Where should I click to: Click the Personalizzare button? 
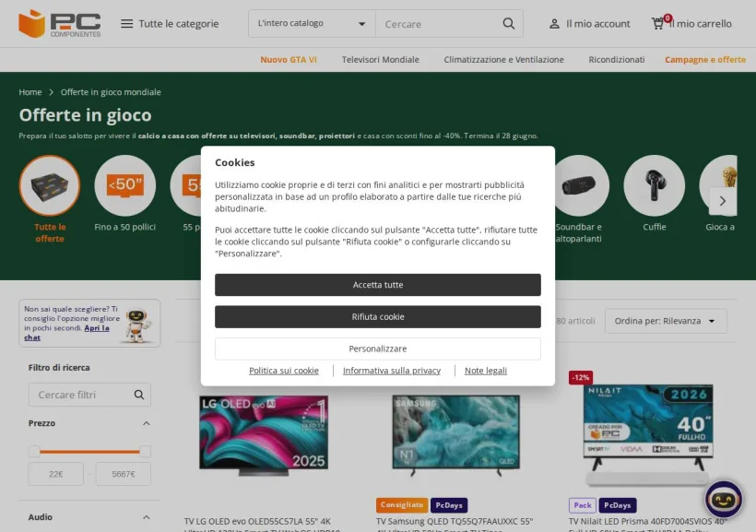377,349
